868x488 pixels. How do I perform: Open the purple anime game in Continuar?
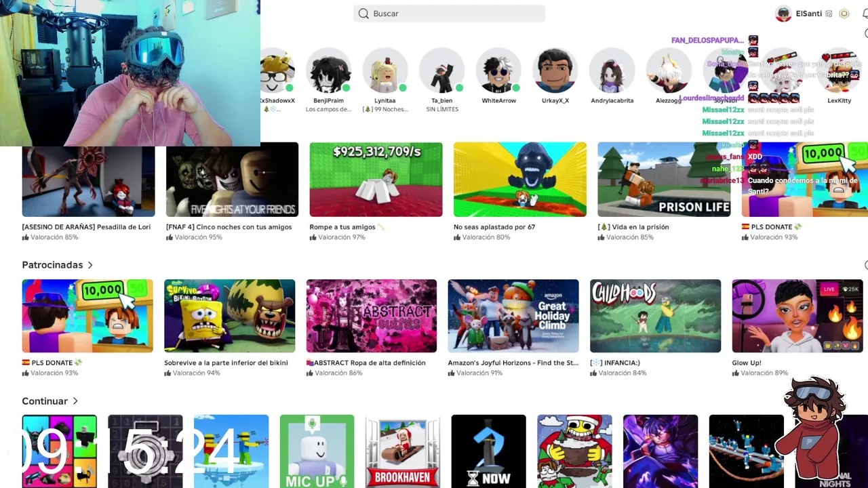[660, 451]
